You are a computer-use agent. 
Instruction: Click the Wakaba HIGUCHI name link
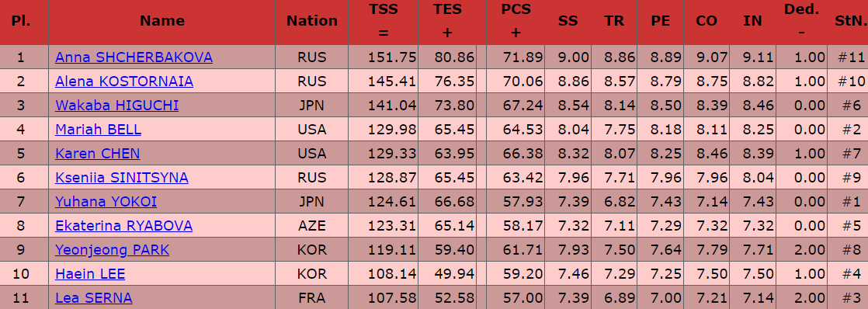pos(116,106)
